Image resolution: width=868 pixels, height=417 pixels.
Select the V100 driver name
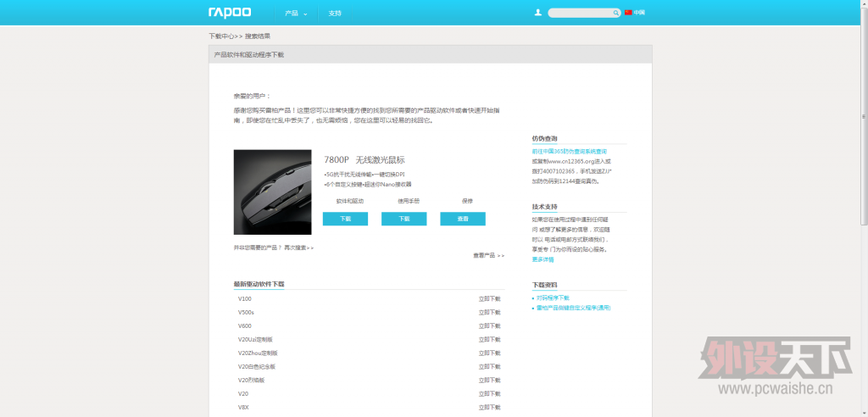point(245,298)
